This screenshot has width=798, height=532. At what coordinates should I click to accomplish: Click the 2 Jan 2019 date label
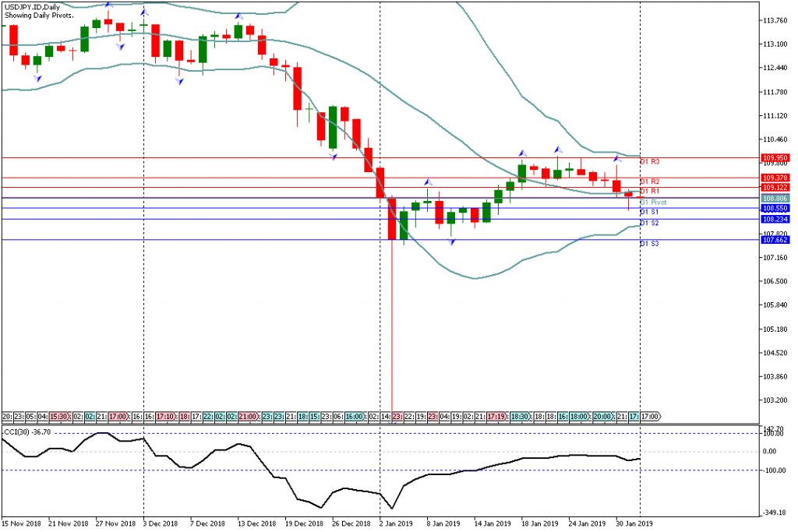[x=396, y=524]
